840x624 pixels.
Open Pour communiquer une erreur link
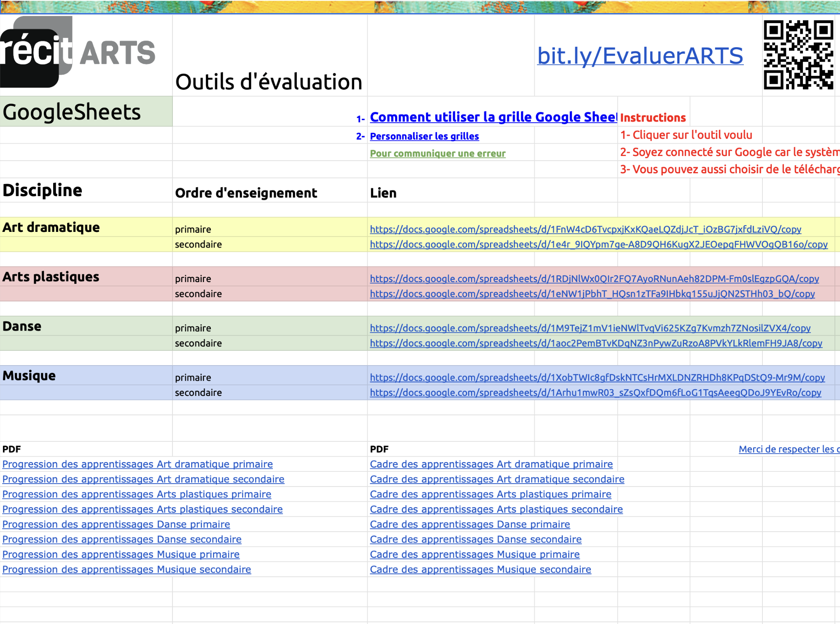click(x=438, y=153)
